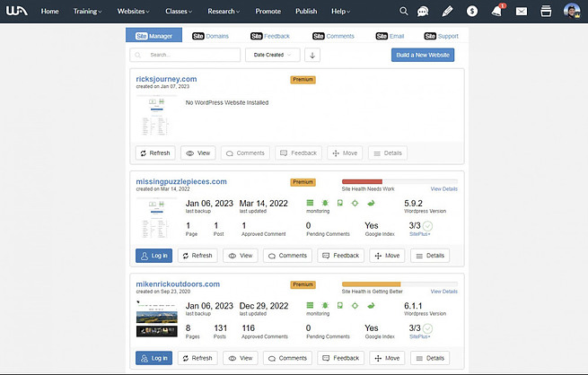Open the mail envelope icon
This screenshot has height=375, width=588.
click(522, 12)
